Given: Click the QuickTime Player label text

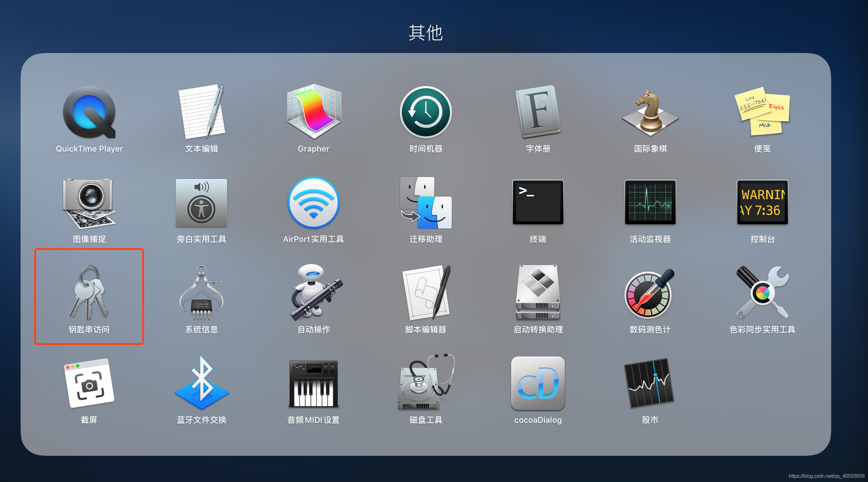Looking at the screenshot, I should (89, 149).
